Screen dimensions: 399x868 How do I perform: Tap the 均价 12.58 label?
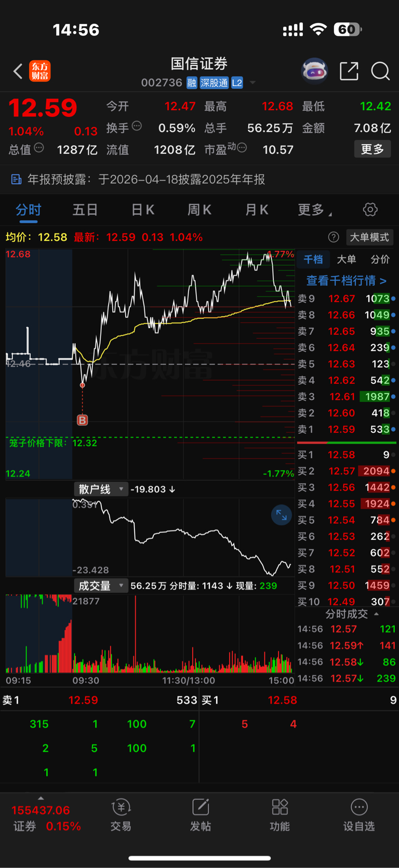(36, 237)
